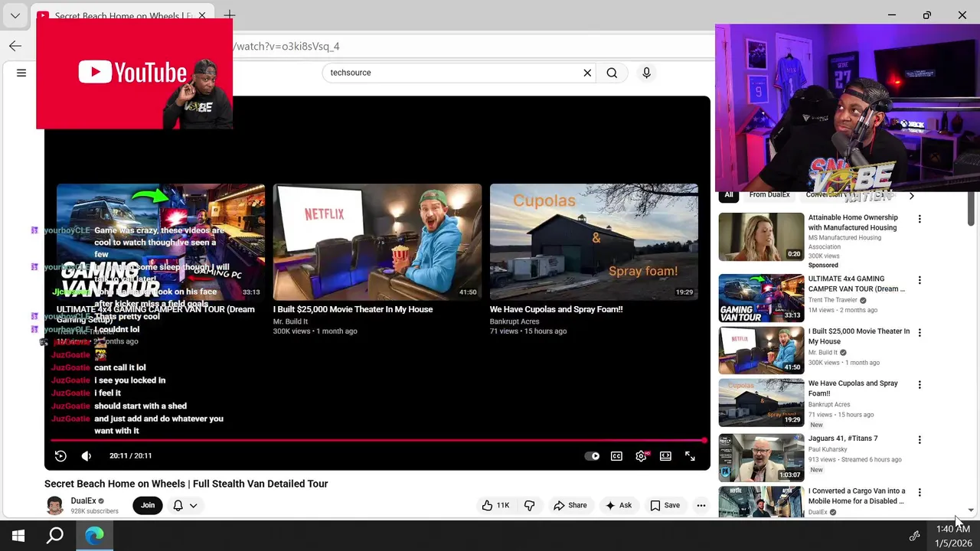The height and width of the screenshot is (551, 980).
Task: Save the video to a playlist
Action: pos(665,505)
